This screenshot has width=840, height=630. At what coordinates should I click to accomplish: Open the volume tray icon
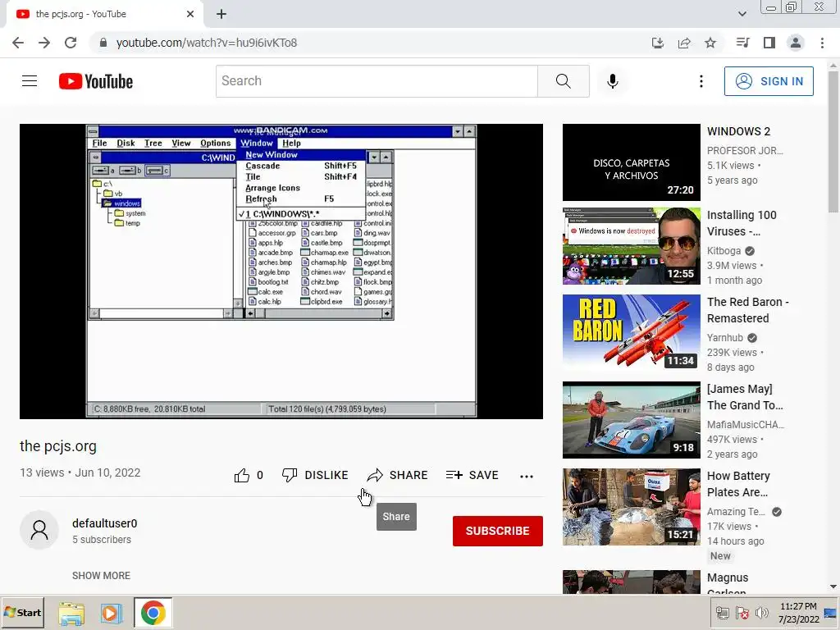coord(761,613)
